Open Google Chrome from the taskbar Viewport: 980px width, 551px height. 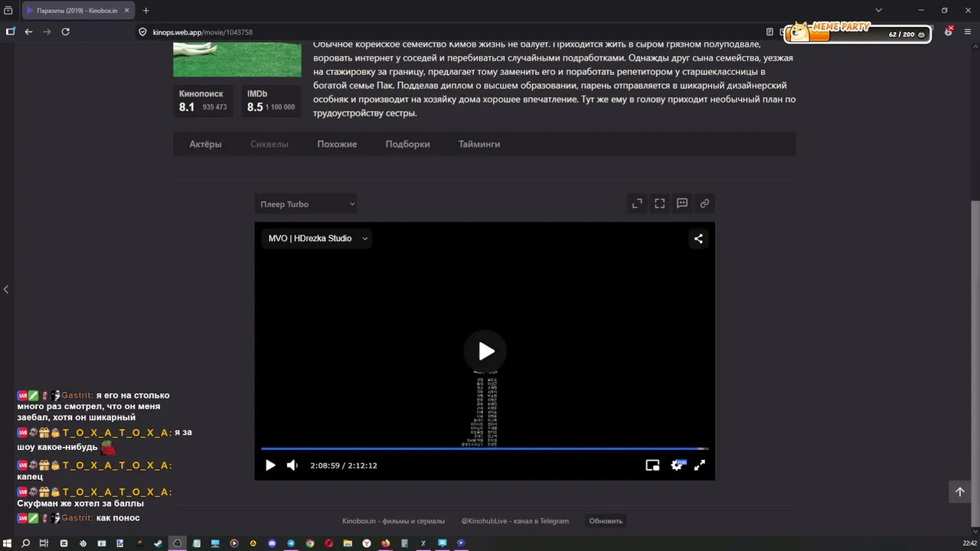click(x=310, y=543)
